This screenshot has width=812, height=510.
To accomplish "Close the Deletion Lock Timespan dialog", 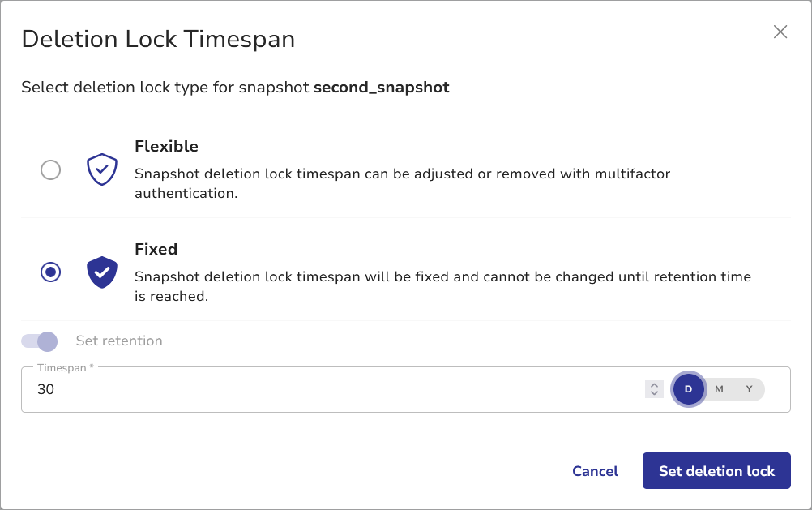I will 780,32.
